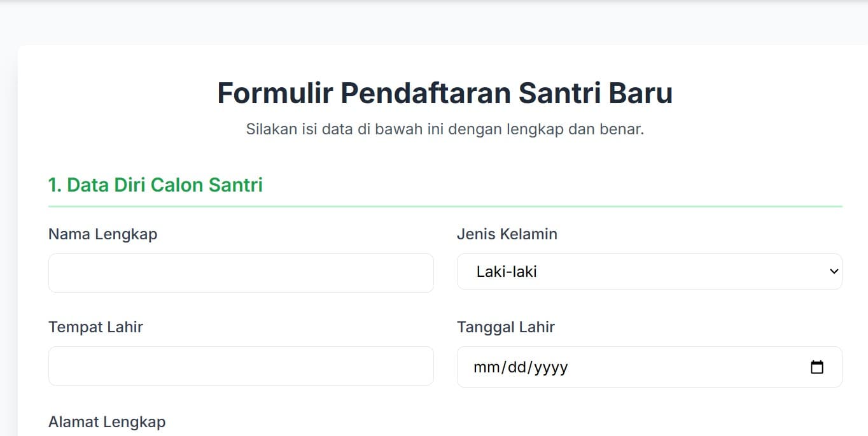Open the calendar picker icon for Tanggal Lahir
Image resolution: width=868 pixels, height=436 pixels.
818,367
